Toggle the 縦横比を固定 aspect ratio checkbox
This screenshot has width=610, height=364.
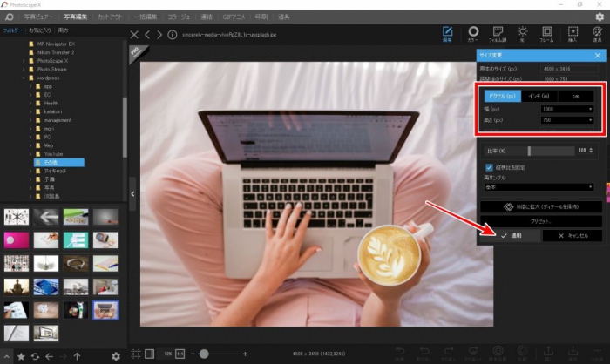coord(489,167)
